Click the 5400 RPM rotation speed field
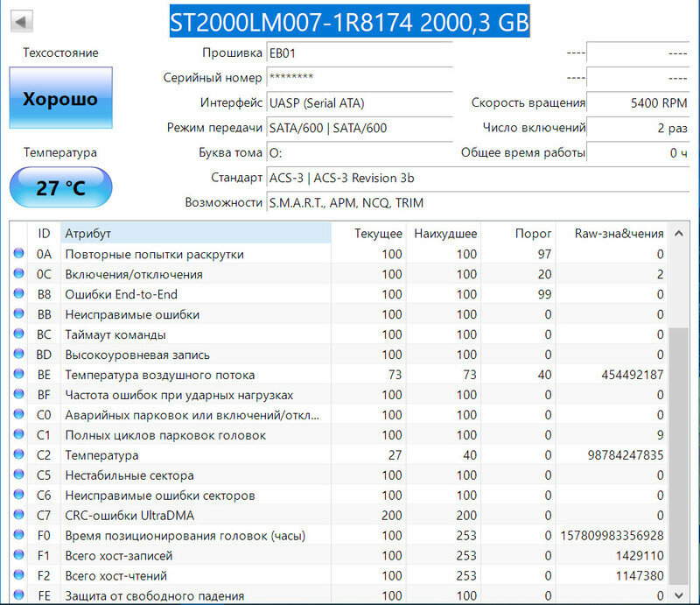 point(638,102)
